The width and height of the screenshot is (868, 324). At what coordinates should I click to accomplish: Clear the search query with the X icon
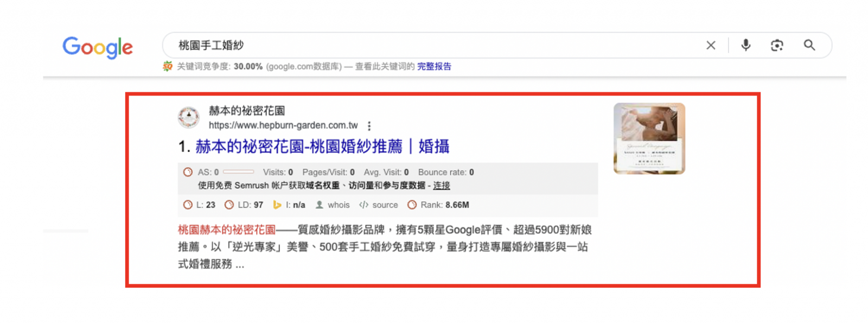tap(711, 46)
